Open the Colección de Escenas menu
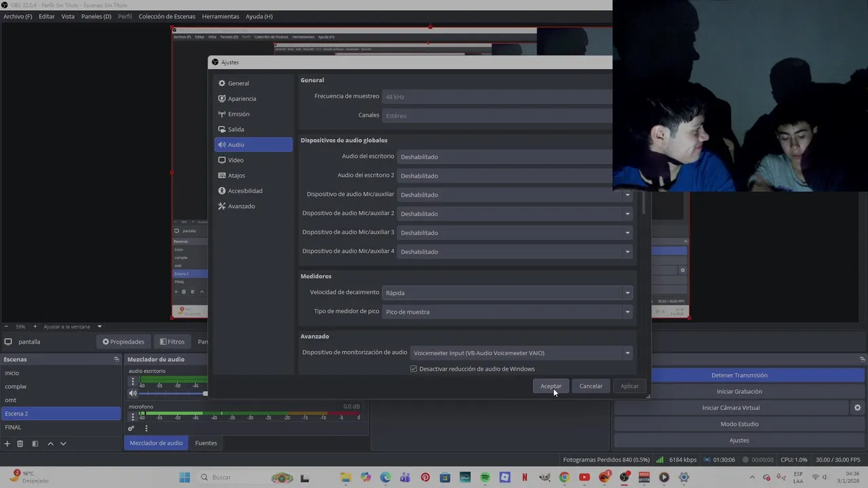Screen dimensions: 868x488 coord(167,16)
